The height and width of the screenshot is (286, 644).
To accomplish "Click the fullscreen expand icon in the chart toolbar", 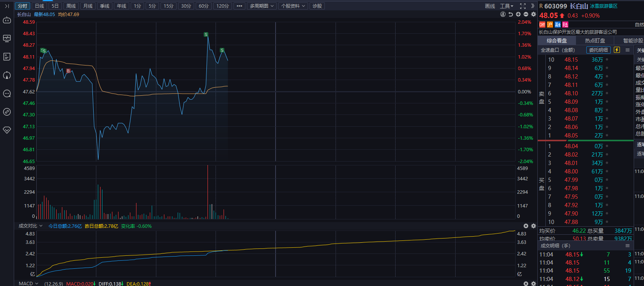I will point(523,6).
